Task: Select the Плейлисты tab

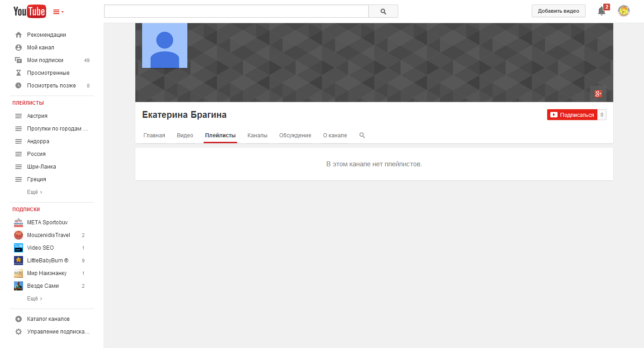Action: 220,135
